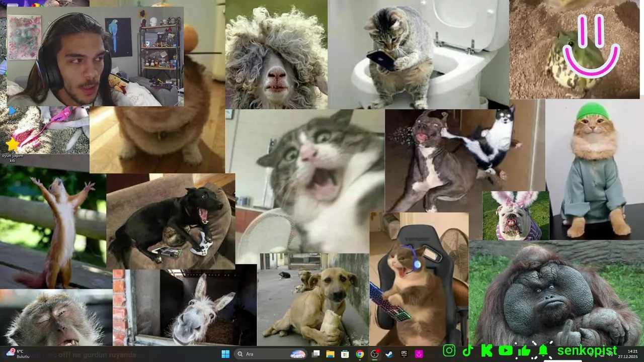Open the round dark app with red badge
The image size is (644, 362).
point(374,354)
